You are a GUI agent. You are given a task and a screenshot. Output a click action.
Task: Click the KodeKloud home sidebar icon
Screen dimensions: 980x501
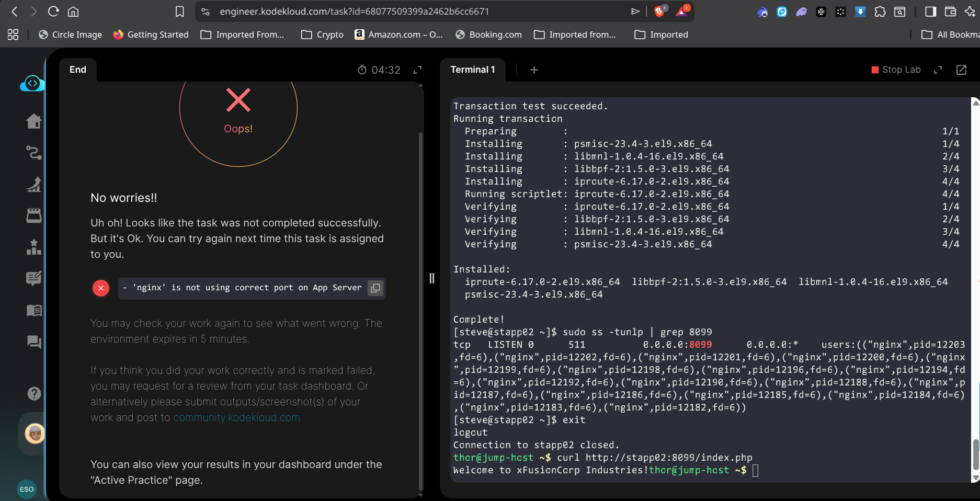34,121
